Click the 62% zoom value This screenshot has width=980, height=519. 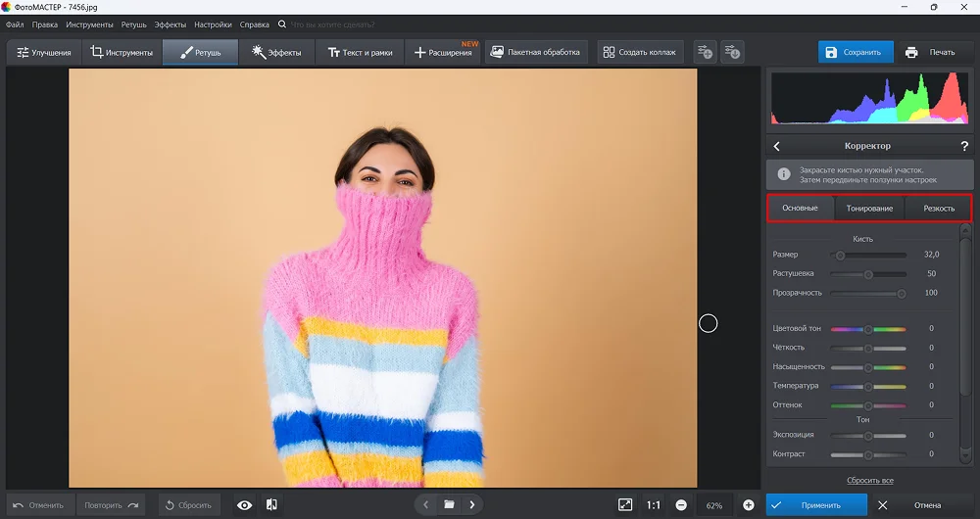tap(714, 506)
